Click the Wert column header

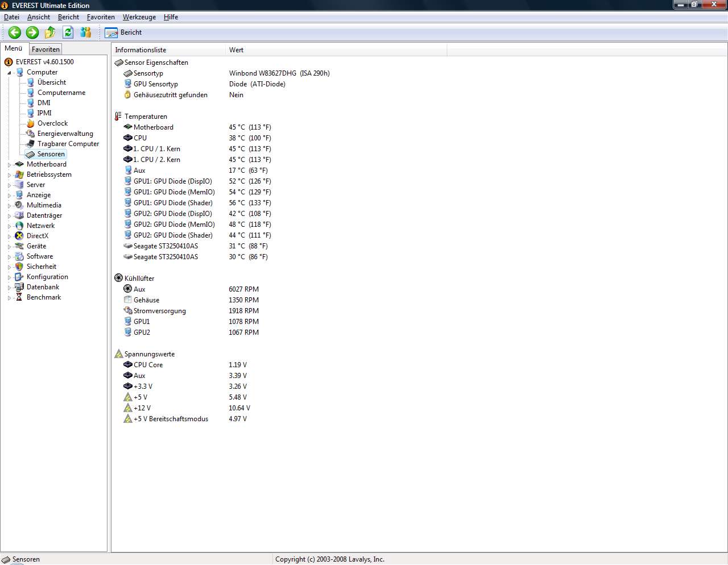click(336, 50)
